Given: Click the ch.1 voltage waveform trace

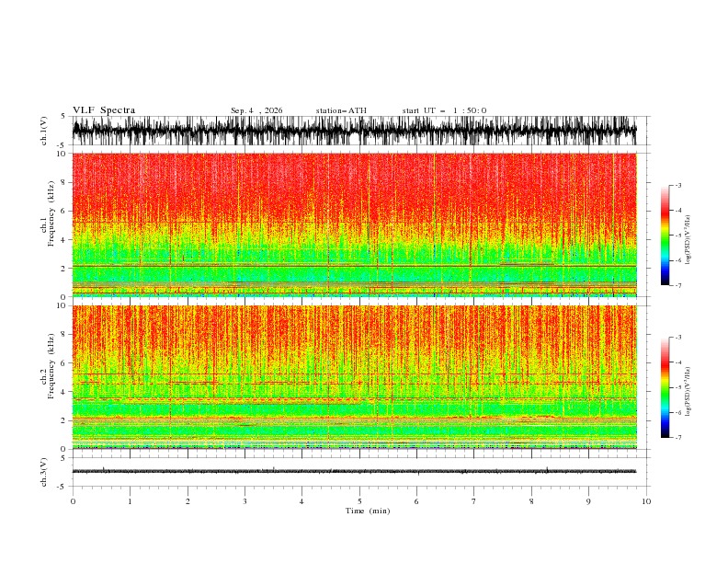Looking at the screenshot, I should pyautogui.click(x=355, y=131).
